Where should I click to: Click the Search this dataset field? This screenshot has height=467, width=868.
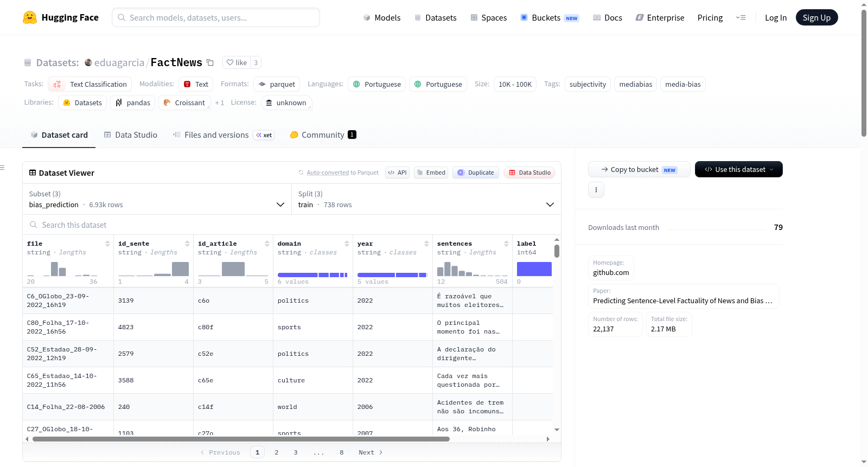point(292,225)
